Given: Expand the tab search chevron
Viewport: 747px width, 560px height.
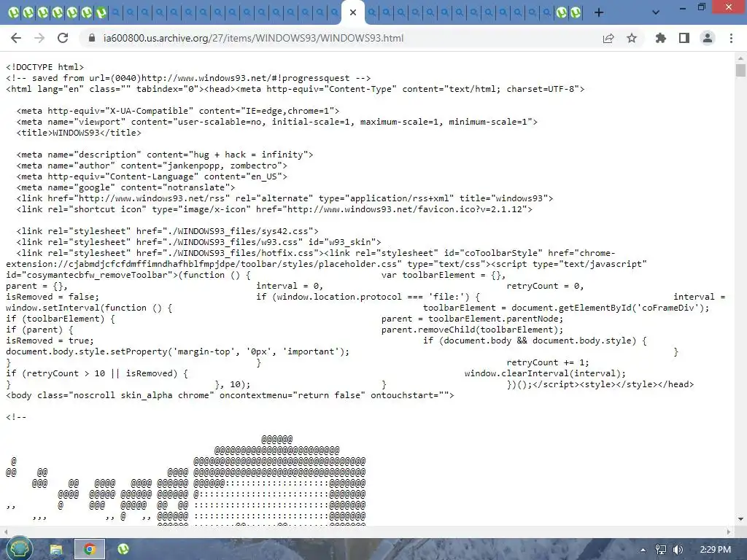Looking at the screenshot, I should pos(656,13).
